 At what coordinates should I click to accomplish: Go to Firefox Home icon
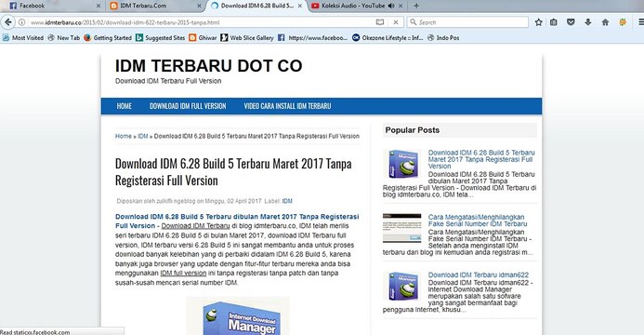point(605,22)
